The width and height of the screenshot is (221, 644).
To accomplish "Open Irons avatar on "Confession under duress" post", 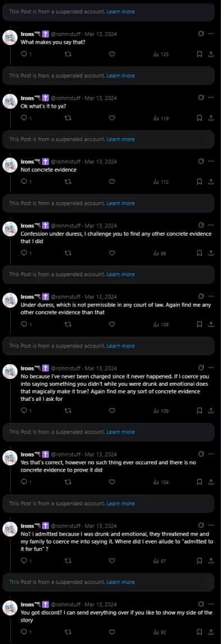I will tap(10, 229).
